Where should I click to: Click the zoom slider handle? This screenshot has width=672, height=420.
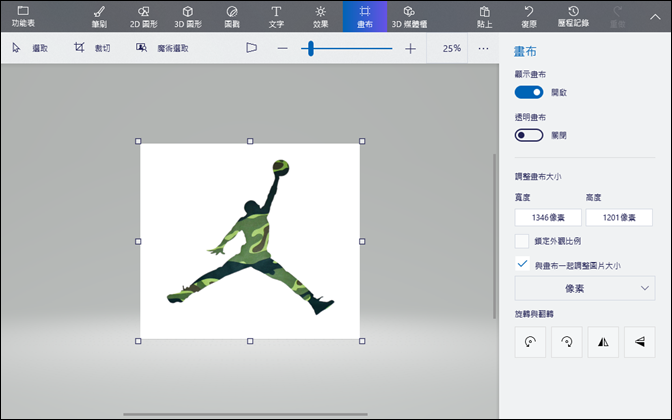[x=311, y=48]
